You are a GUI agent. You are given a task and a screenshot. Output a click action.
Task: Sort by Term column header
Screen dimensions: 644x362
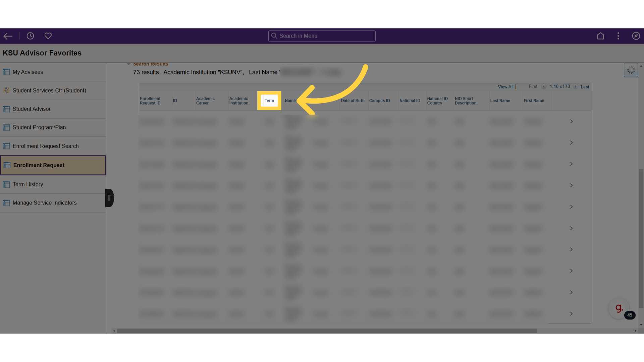pyautogui.click(x=269, y=101)
